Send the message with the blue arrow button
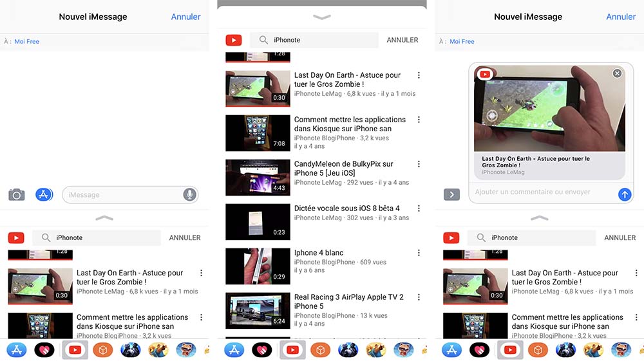The height and width of the screenshot is (361, 644). pos(625,194)
